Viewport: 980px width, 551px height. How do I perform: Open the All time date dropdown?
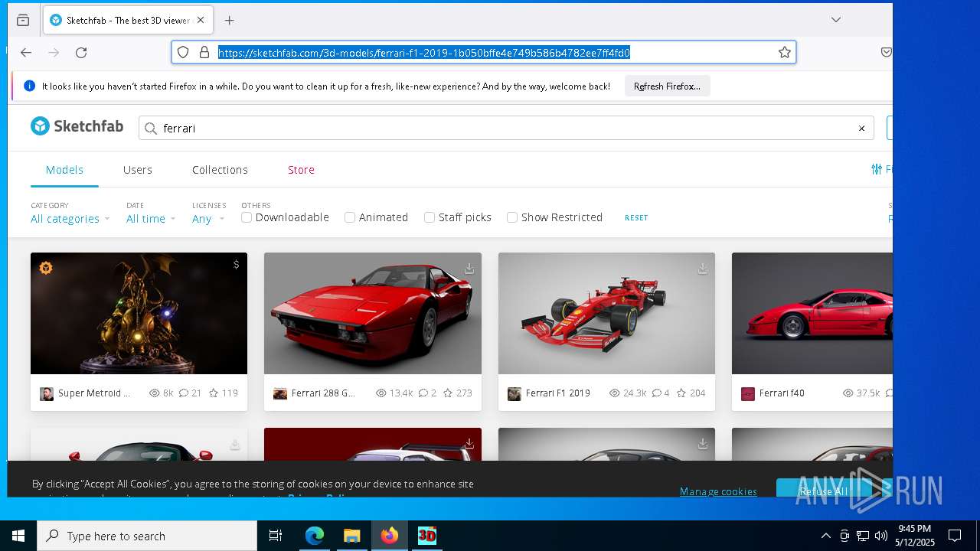151,219
